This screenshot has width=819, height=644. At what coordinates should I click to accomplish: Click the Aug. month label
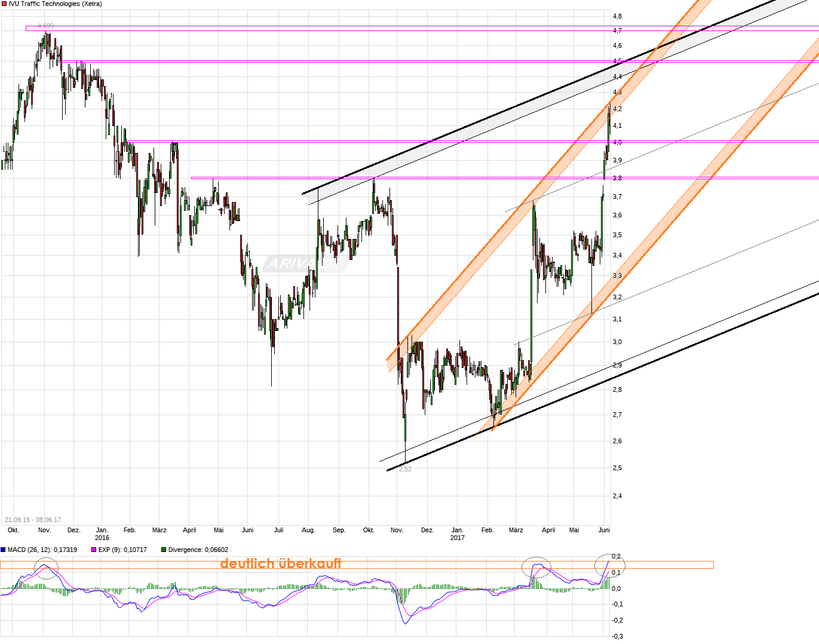coord(308,530)
